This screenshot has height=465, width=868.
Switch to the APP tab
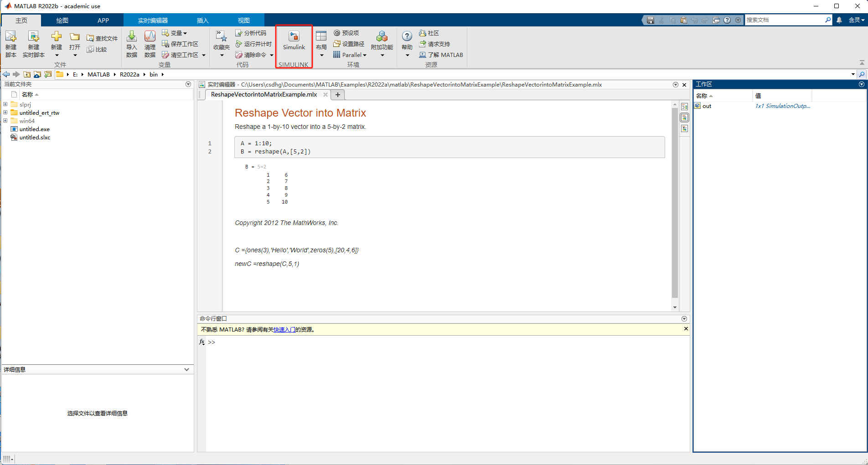coord(103,20)
